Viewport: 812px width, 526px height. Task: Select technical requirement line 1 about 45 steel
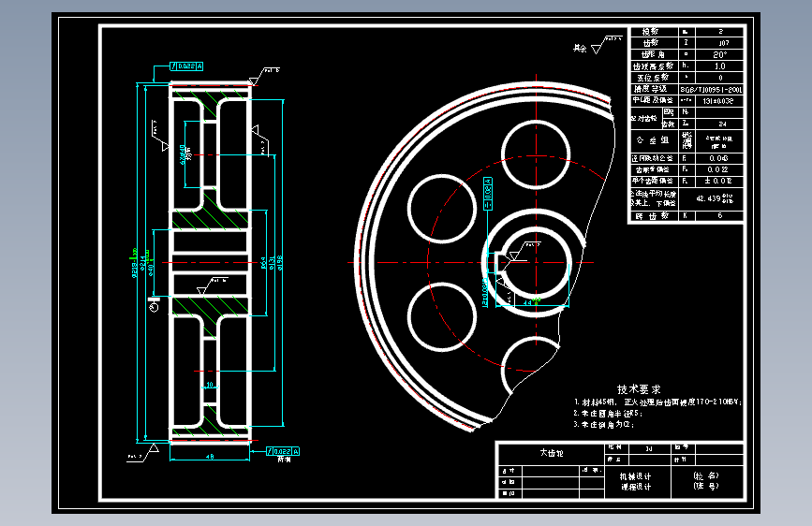pyautogui.click(x=657, y=402)
